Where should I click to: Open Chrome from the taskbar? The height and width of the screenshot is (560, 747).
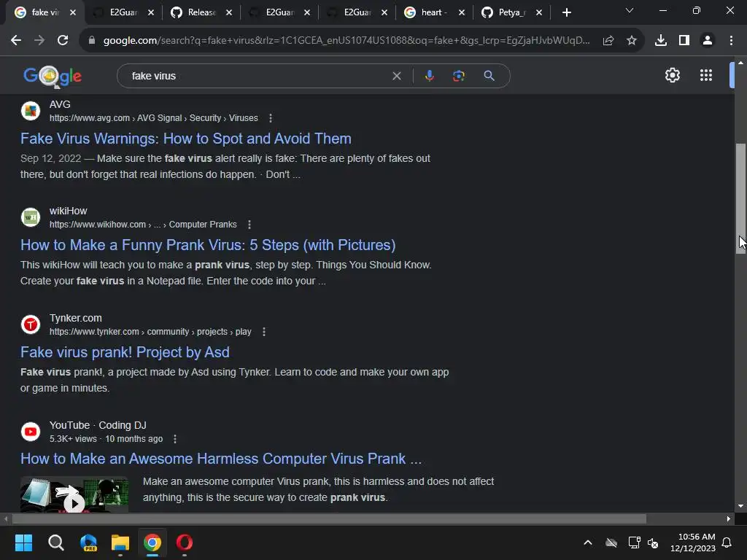pyautogui.click(x=152, y=542)
